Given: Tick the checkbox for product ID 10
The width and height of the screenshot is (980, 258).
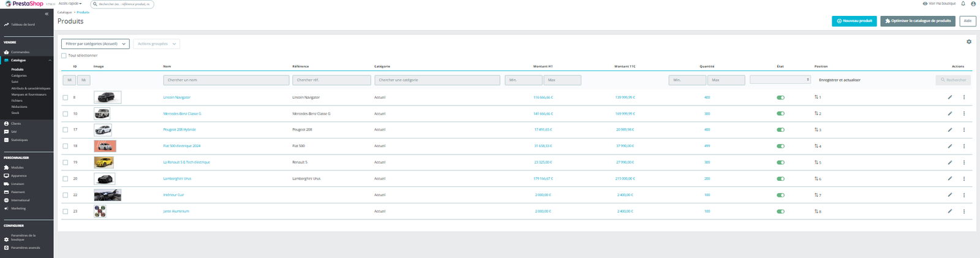Looking at the screenshot, I should (66, 113).
